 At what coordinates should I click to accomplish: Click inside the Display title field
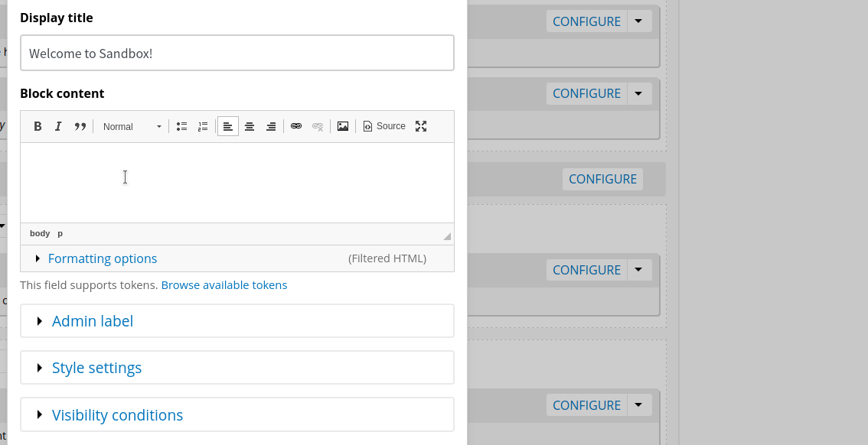pyautogui.click(x=237, y=53)
